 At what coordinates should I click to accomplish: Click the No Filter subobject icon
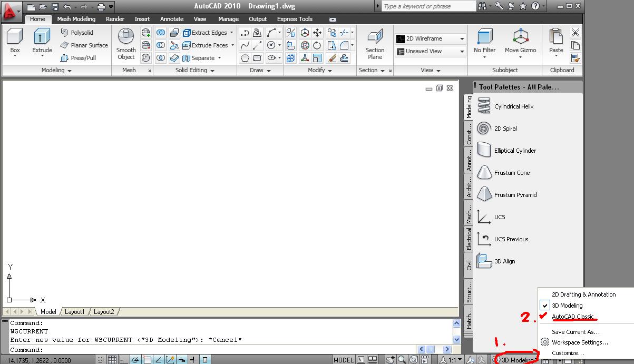point(484,42)
